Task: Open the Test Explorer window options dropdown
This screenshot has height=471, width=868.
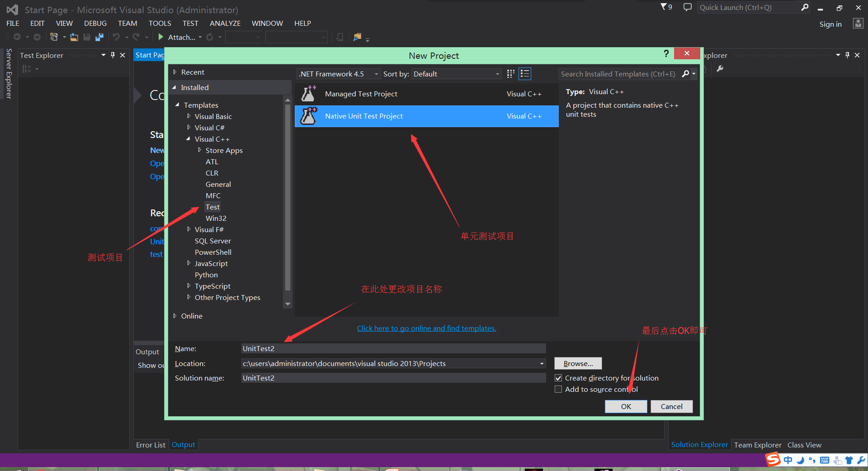Action: [103, 55]
